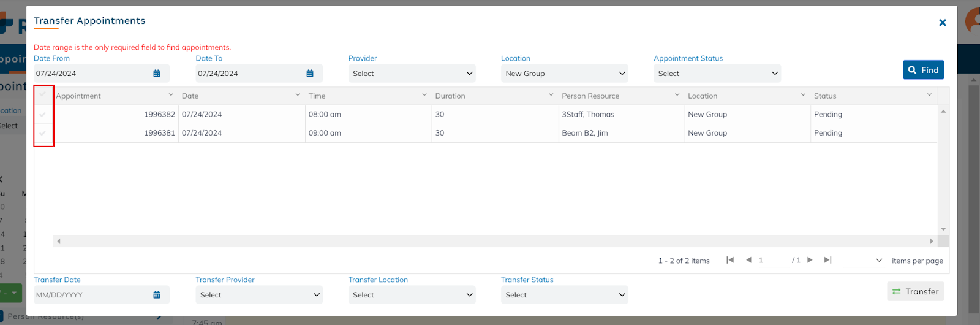Open the Date To calendar picker

(310, 74)
